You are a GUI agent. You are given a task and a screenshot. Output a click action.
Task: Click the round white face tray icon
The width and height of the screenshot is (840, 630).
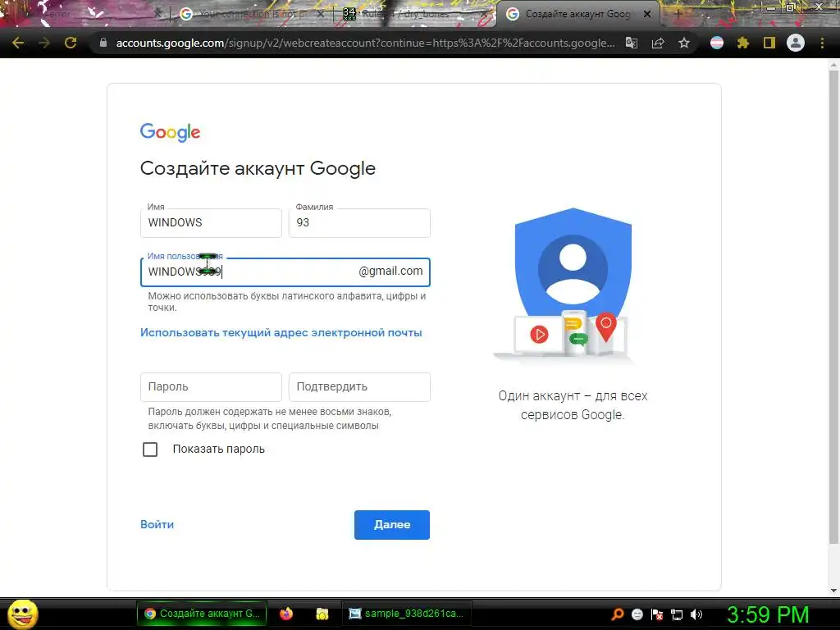(x=637, y=614)
